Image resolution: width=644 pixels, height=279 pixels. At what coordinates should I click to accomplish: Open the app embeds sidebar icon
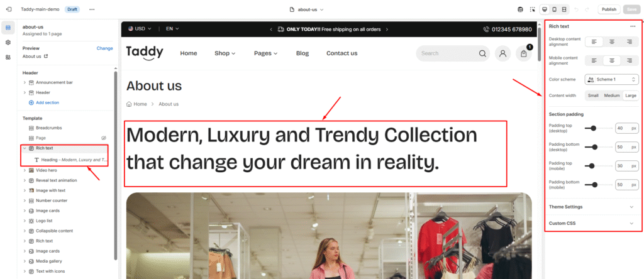point(8,57)
